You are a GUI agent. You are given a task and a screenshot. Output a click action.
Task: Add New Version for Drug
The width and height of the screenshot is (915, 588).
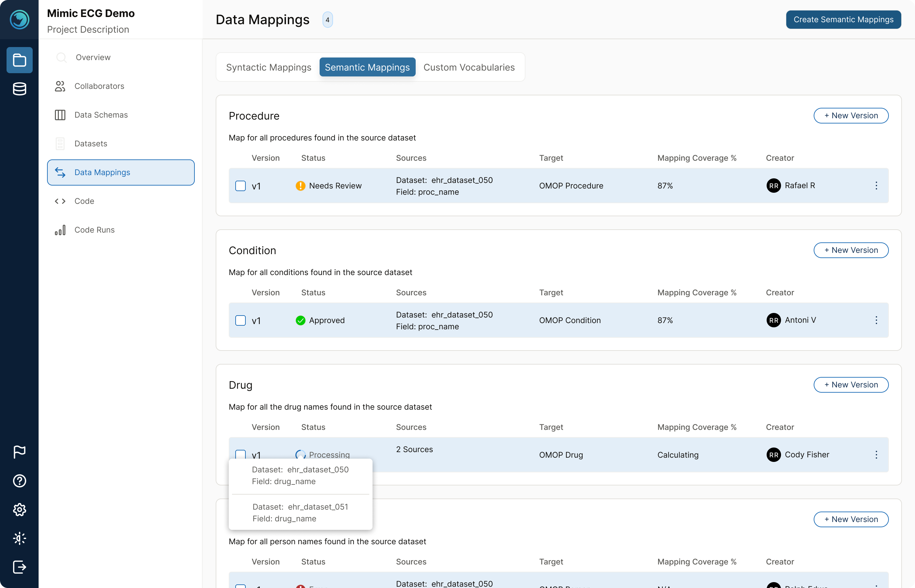851,385
